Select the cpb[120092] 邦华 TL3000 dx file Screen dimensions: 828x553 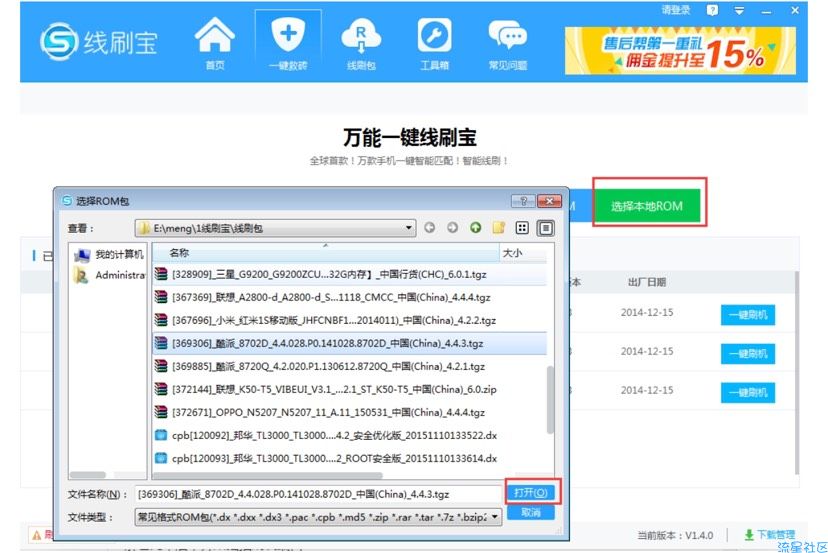pos(350,435)
